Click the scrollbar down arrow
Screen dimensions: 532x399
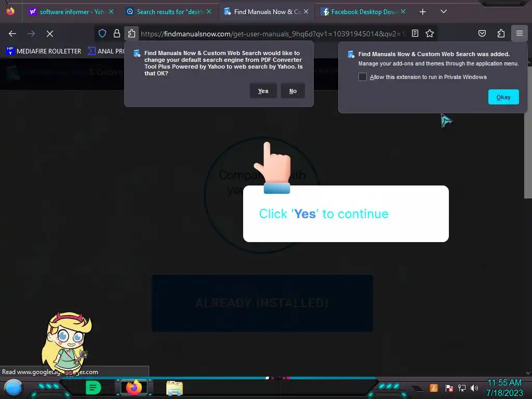(528, 373)
